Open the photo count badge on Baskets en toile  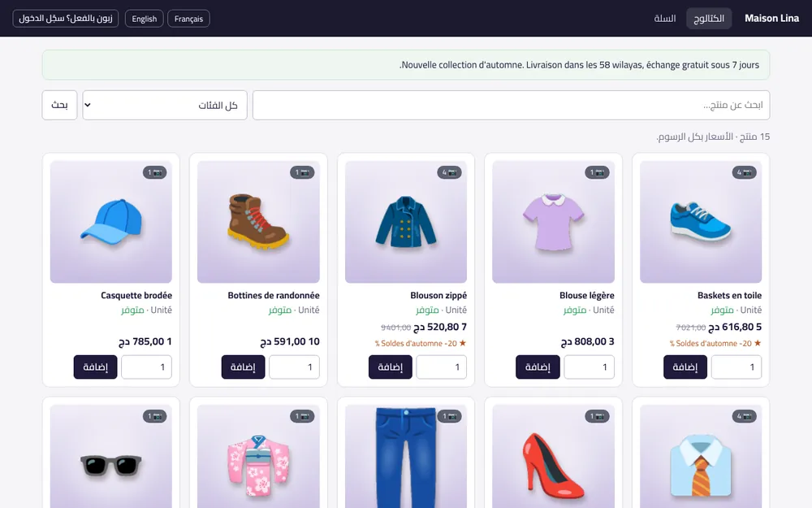pyautogui.click(x=744, y=172)
